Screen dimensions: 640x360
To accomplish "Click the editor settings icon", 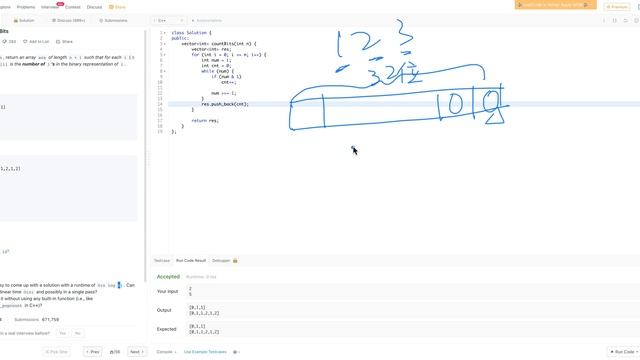I will tap(636, 20).
